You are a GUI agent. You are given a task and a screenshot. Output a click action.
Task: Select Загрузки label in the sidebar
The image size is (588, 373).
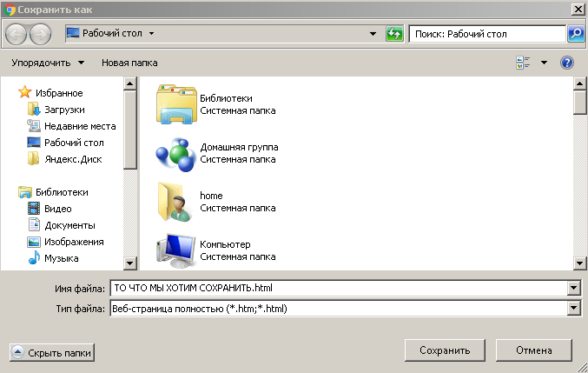pos(64,110)
